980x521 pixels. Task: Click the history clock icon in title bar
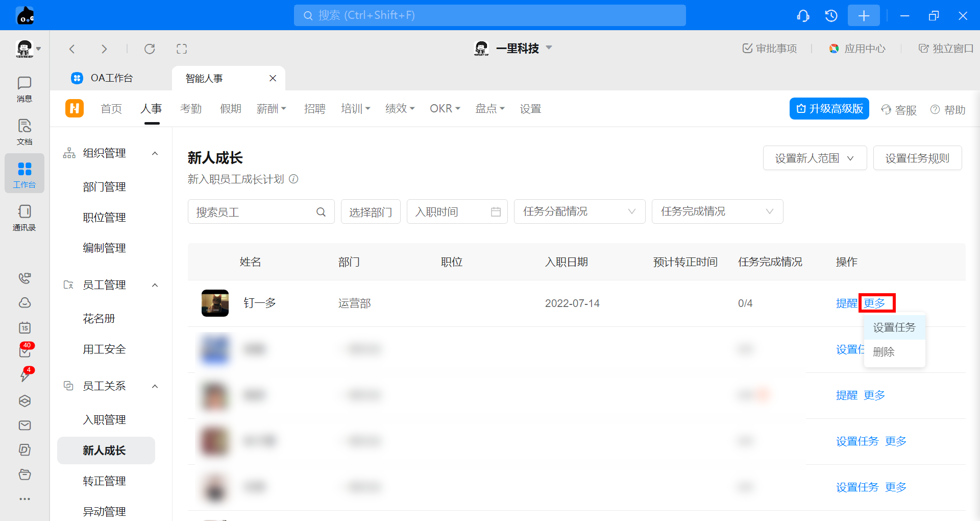pos(831,16)
